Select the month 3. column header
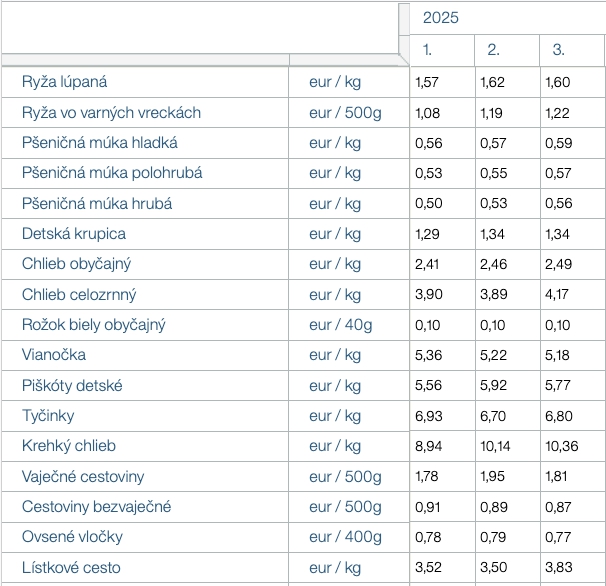606x586 pixels. point(558,50)
